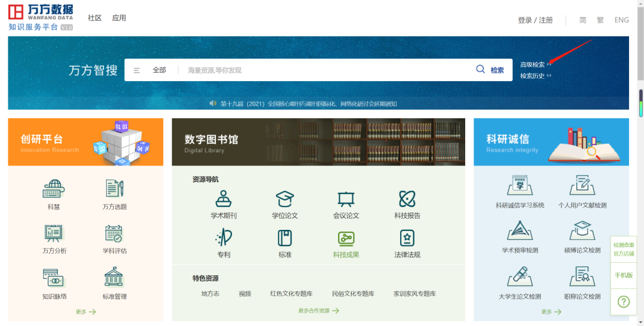644x326 pixels.
Task: Click the 检索 search button
Action: (497, 70)
